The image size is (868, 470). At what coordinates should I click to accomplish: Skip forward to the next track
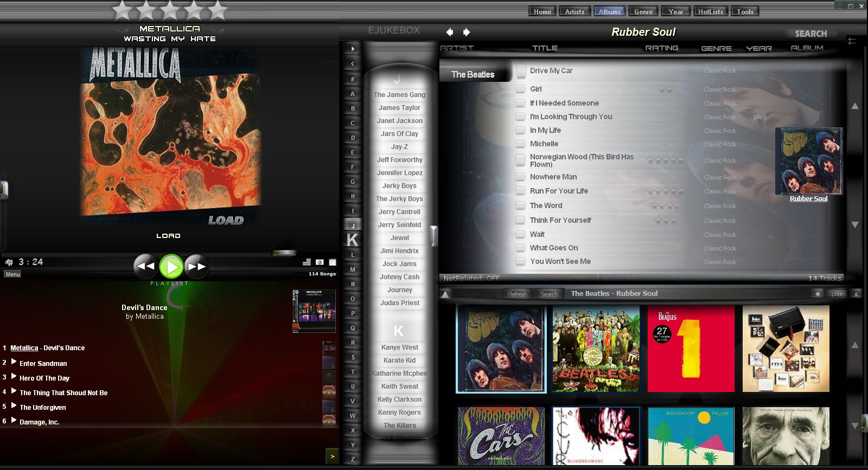196,266
